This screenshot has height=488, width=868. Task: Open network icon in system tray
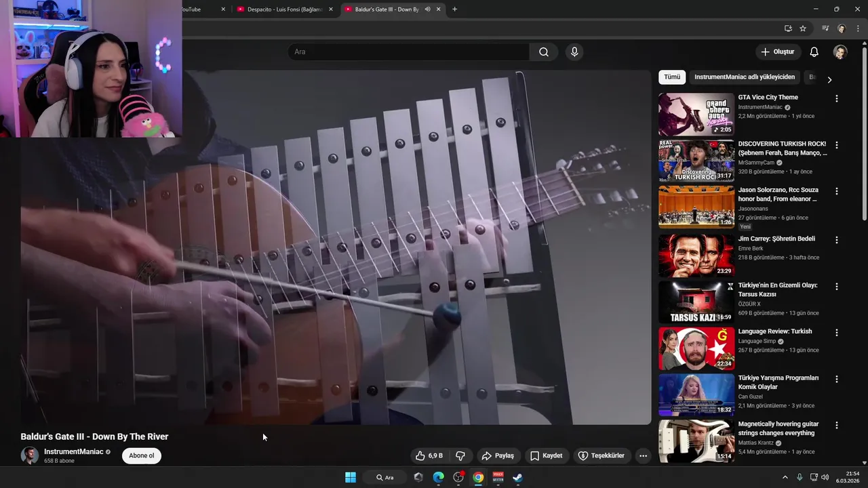pos(814,477)
